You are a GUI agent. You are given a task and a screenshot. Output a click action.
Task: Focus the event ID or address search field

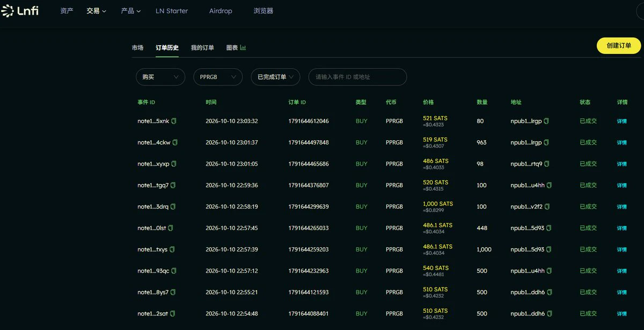(x=357, y=77)
